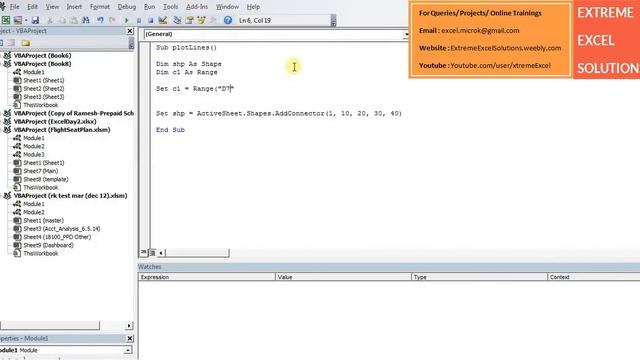Open the Add-Ins menu

(x=197, y=7)
